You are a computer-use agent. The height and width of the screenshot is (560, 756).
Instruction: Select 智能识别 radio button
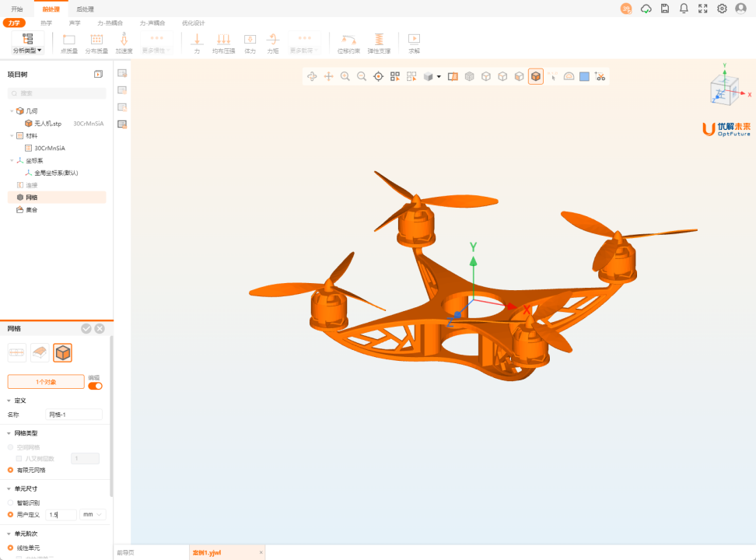click(10, 502)
